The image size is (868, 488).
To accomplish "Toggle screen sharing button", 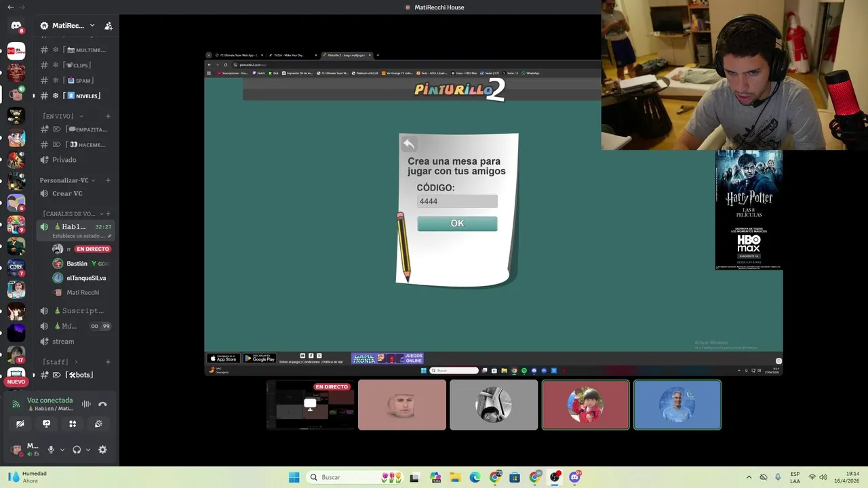I will [x=46, y=424].
